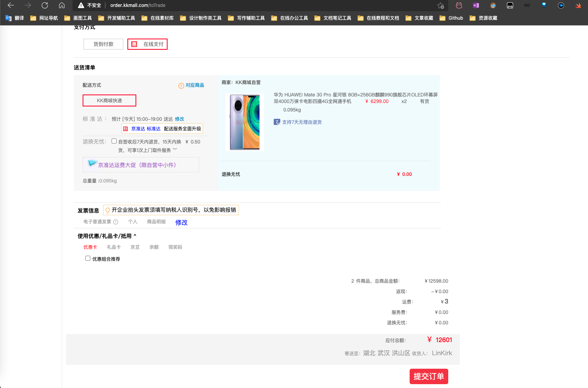The image size is (588, 388).
Task: Open the HUAWEI Mate 30 Pro product title
Action: [x=356, y=98]
